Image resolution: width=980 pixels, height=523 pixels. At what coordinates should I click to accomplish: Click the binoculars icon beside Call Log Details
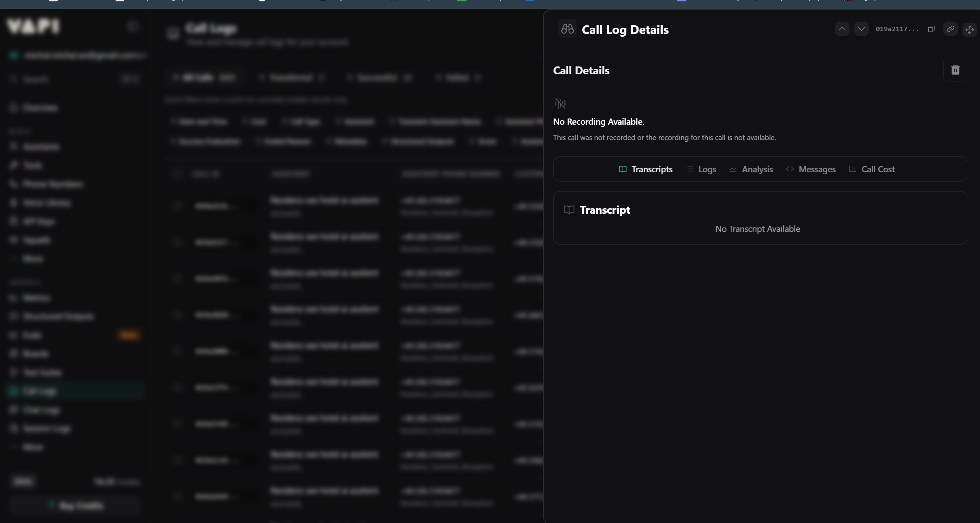click(x=567, y=29)
